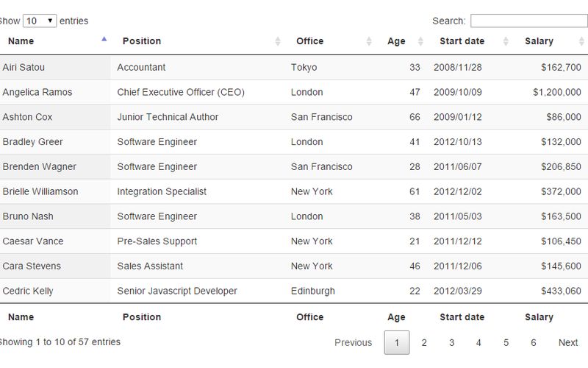Jump to page 6 of results
The height and width of the screenshot is (368, 588).
533,342
